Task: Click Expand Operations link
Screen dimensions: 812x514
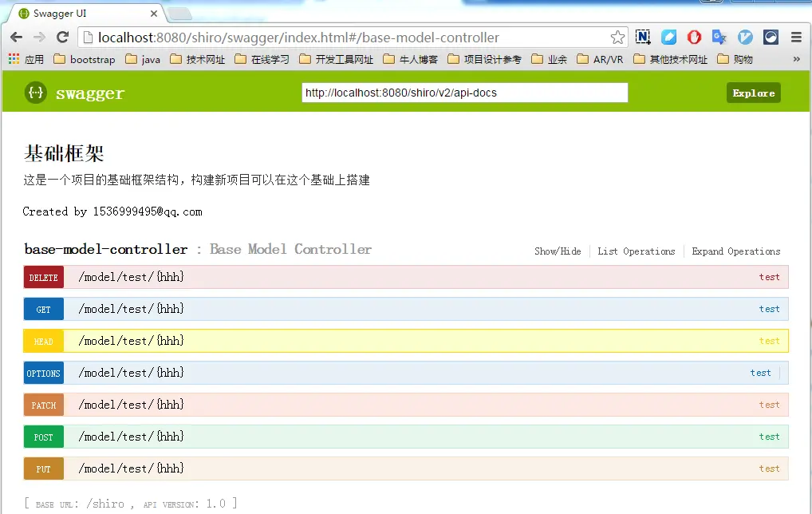Action: click(x=736, y=251)
